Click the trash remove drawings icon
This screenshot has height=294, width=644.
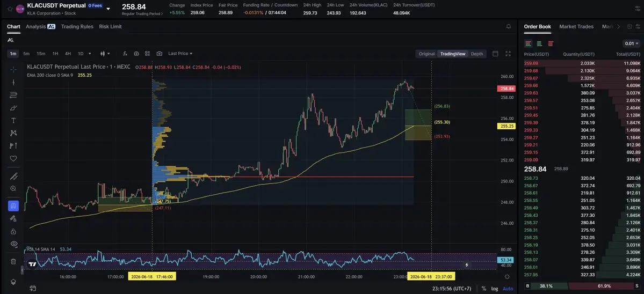pos(13,261)
